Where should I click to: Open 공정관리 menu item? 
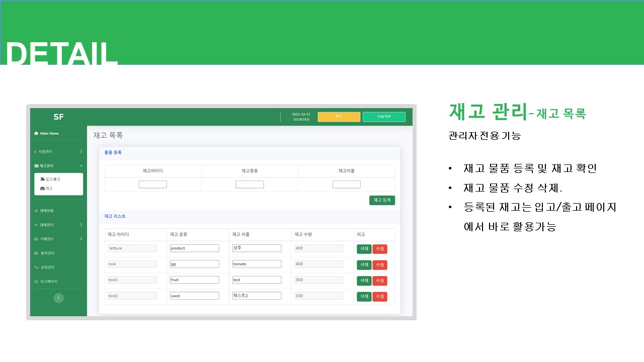coord(44,267)
